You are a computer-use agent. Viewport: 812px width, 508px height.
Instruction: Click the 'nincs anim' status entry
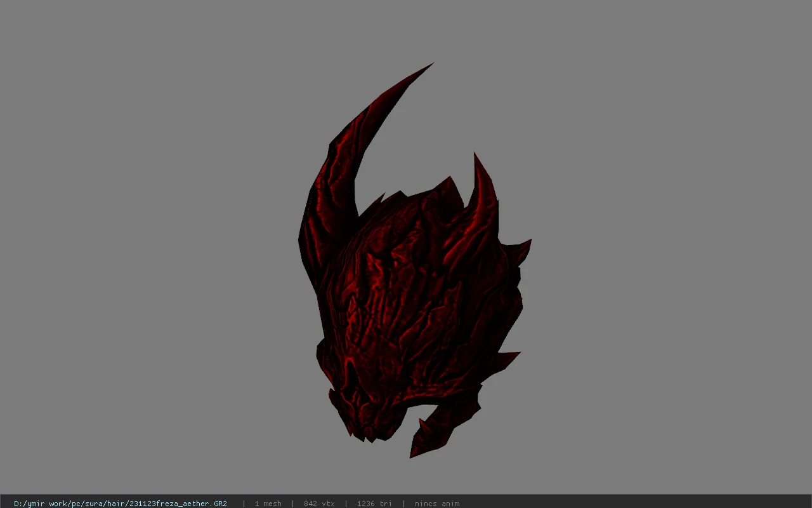coord(437,504)
